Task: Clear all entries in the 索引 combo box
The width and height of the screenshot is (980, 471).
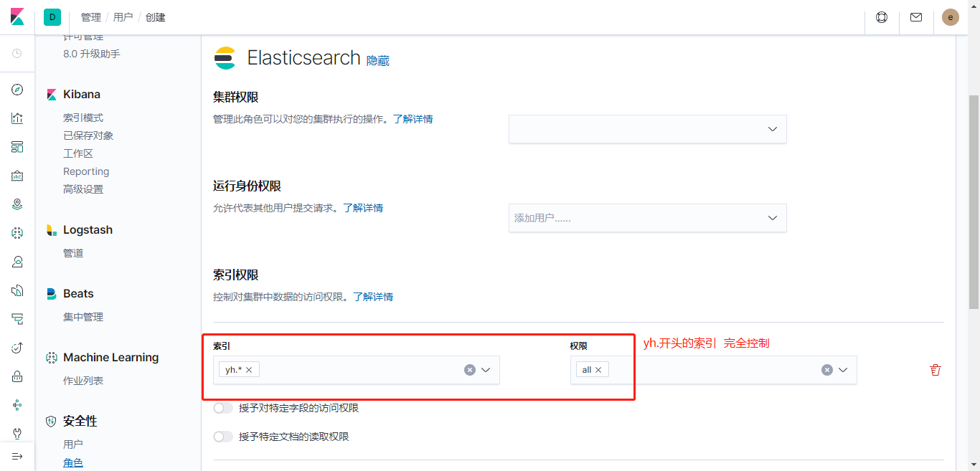Action: tap(470, 370)
